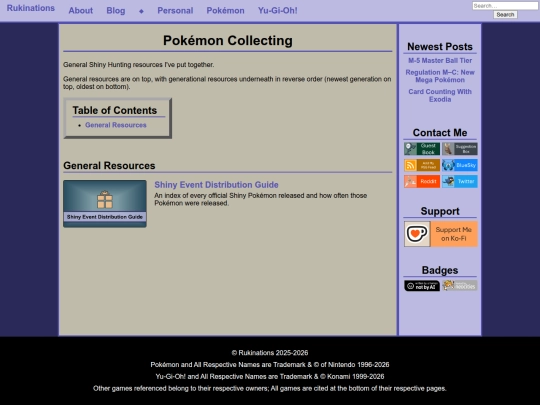Jump to General Resources in contents
This screenshot has height=405, width=540.
tap(116, 125)
